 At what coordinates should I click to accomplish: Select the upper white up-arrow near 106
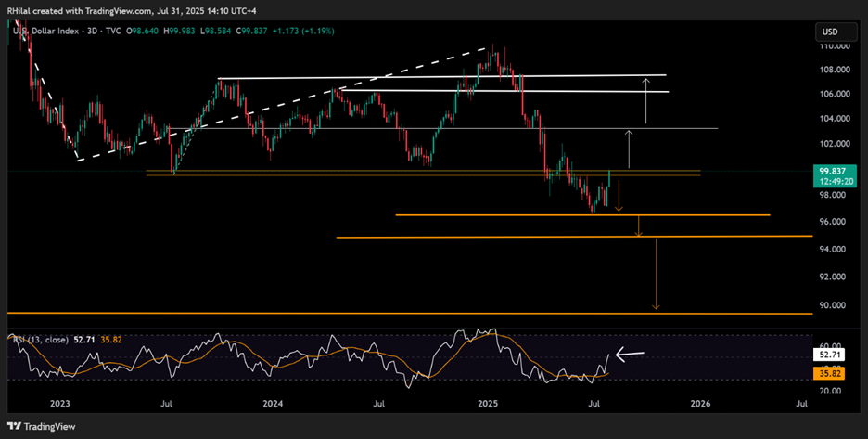[646, 102]
